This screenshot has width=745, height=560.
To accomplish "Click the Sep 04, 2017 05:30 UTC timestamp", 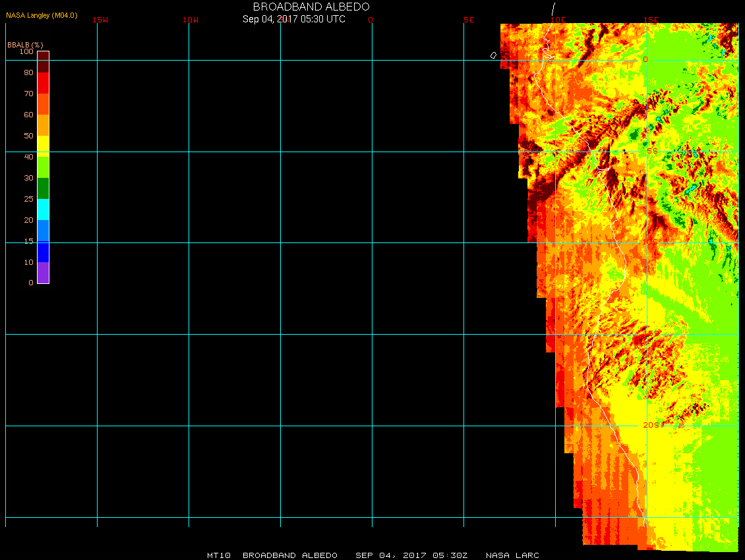I will (294, 19).
